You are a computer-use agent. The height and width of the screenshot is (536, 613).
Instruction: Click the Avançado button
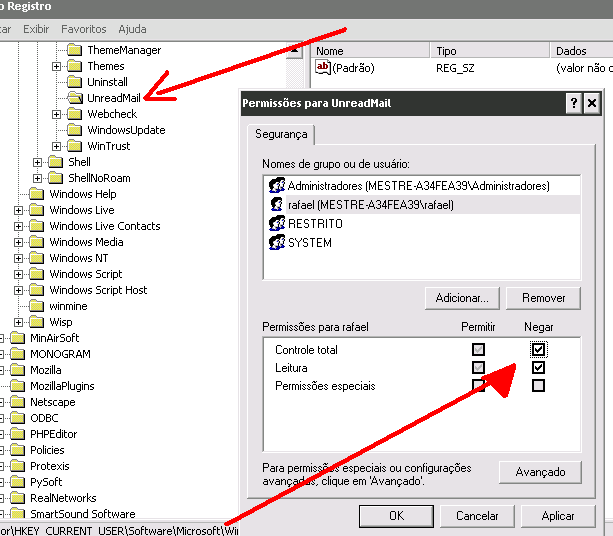tap(539, 472)
